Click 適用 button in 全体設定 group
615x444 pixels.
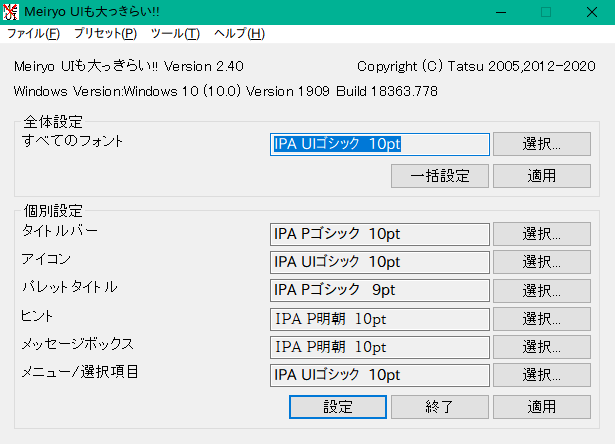point(542,176)
